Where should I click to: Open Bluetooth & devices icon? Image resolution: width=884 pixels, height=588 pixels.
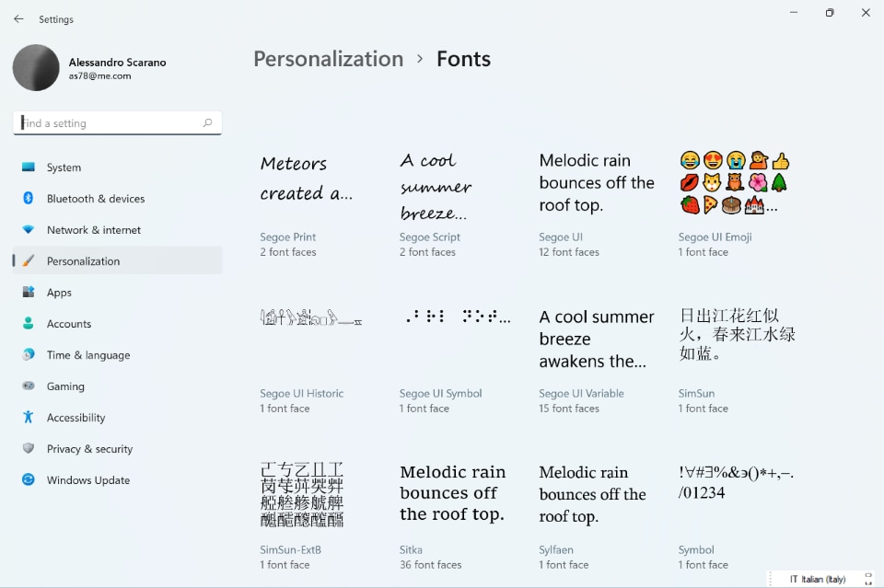coord(29,199)
